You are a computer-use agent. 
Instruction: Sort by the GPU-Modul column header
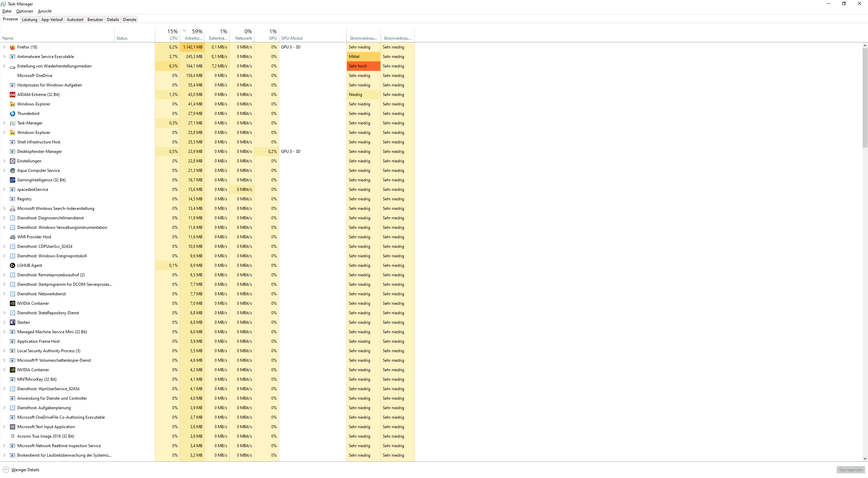coord(313,35)
